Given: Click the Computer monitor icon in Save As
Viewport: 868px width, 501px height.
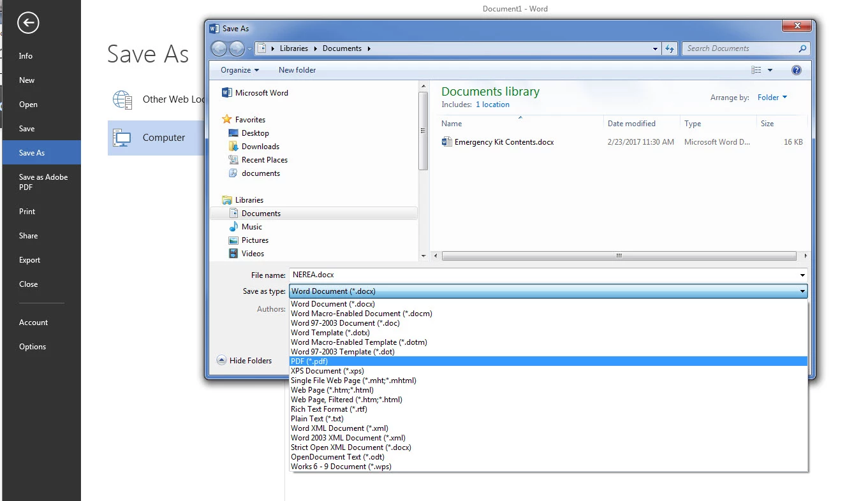Looking at the screenshot, I should (x=122, y=138).
